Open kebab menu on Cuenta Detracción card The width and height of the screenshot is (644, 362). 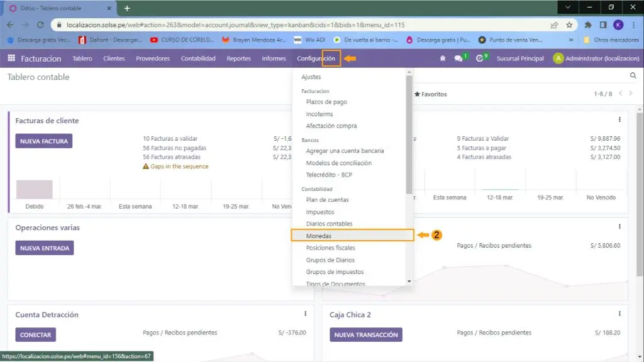[x=306, y=314]
